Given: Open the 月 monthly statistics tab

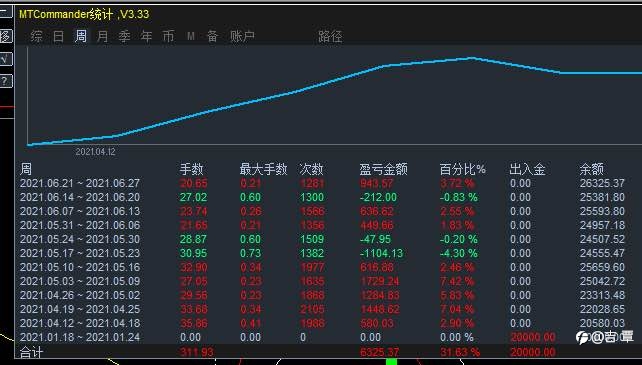Looking at the screenshot, I should pyautogui.click(x=102, y=36).
